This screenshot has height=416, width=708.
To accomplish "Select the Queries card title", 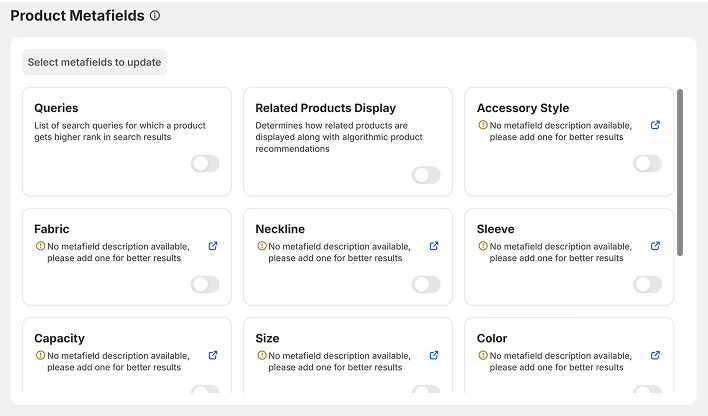I will (x=56, y=108).
